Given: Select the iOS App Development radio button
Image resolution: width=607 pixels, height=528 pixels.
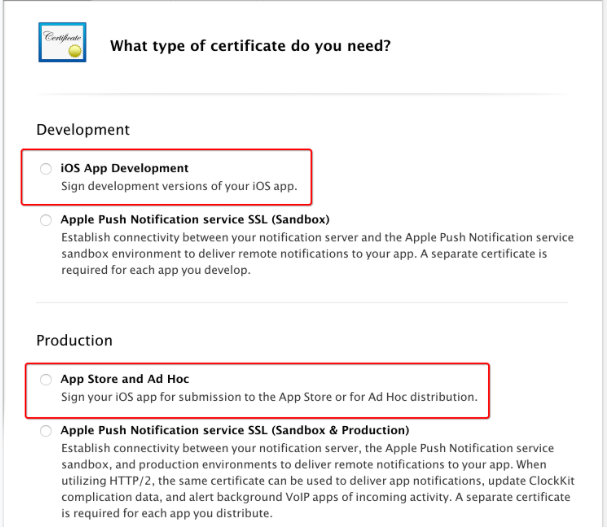Looking at the screenshot, I should click(46, 169).
